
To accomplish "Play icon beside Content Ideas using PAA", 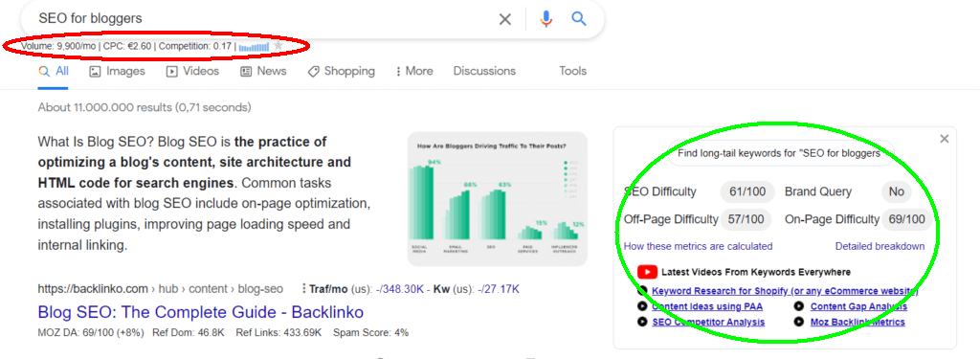I will click(642, 306).
